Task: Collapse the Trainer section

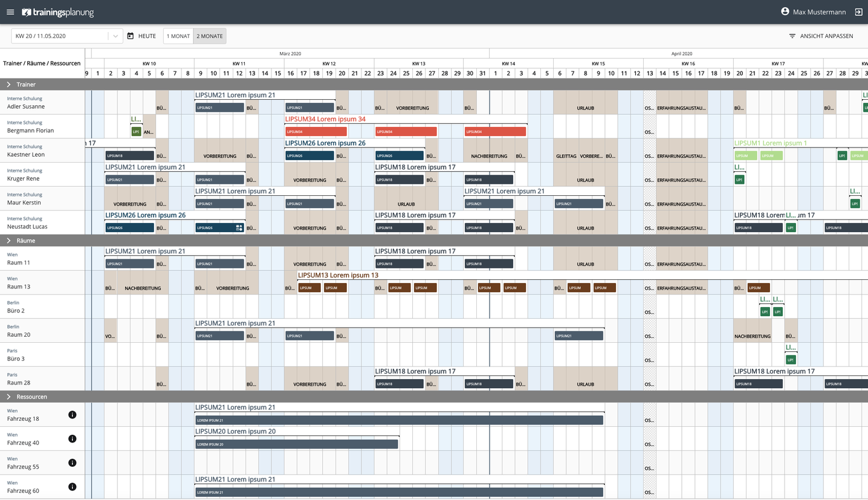Action: tap(8, 85)
